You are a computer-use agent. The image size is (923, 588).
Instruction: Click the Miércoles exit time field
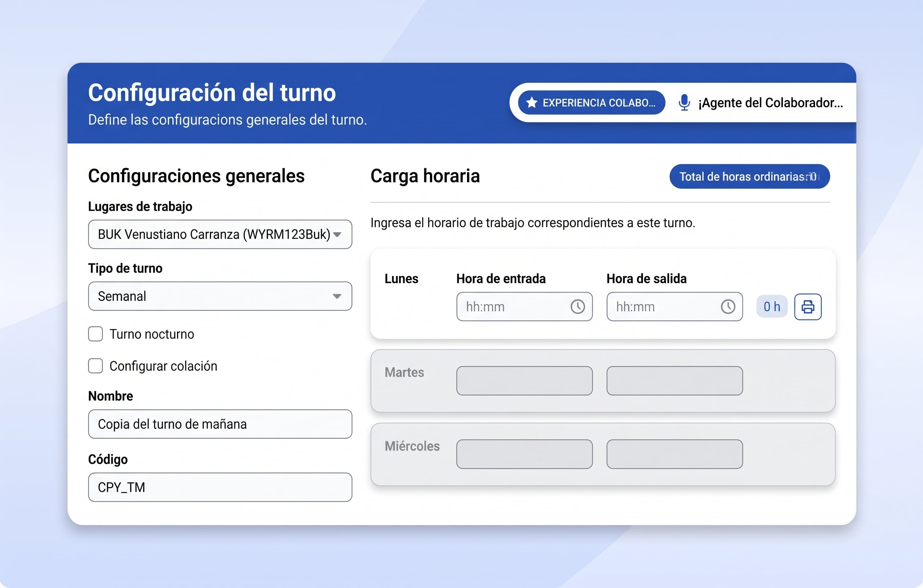point(675,454)
